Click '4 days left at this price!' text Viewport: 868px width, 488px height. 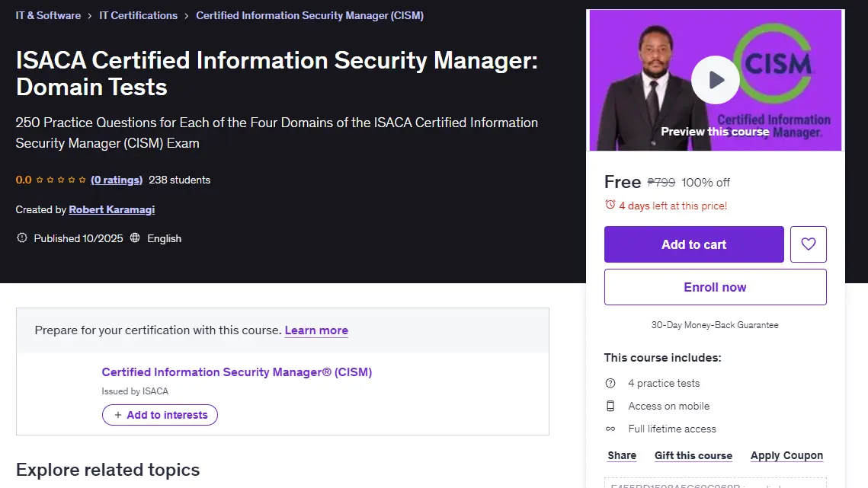pos(673,206)
